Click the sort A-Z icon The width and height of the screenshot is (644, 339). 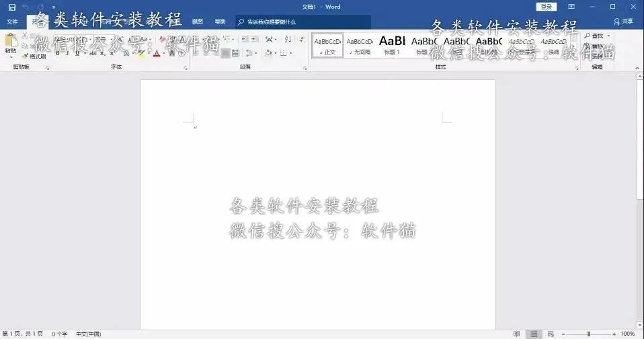pyautogui.click(x=288, y=40)
